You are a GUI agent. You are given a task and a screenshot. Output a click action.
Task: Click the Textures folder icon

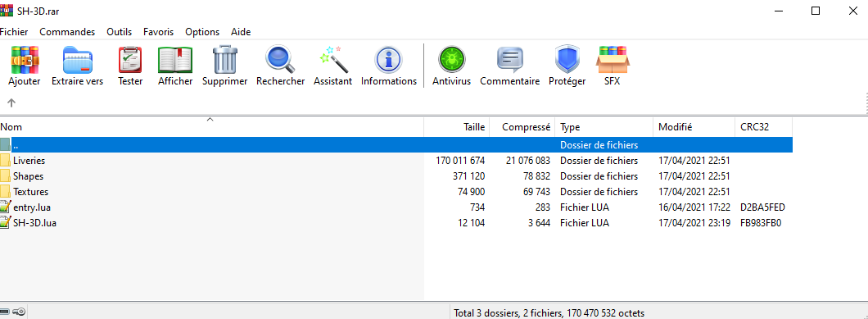click(6, 191)
